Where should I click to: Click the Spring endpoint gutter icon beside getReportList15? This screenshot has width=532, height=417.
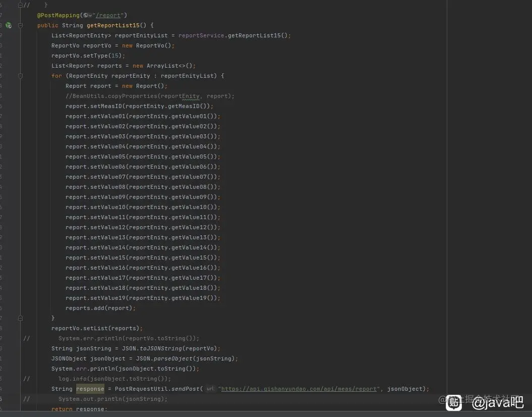(x=9, y=25)
